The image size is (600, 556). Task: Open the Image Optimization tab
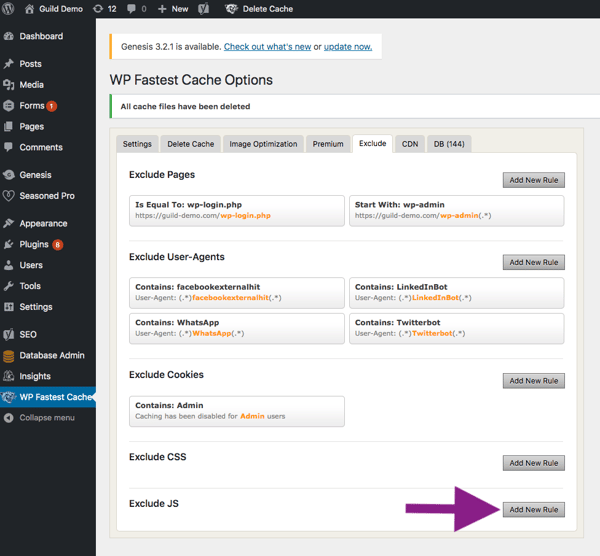[263, 144]
